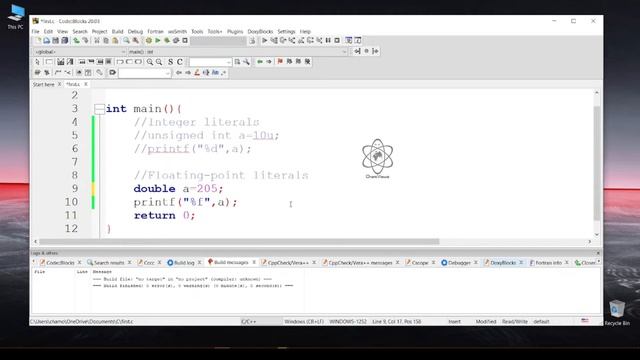Click the Undo toolbar icon
The image size is (640, 360).
point(76,40)
